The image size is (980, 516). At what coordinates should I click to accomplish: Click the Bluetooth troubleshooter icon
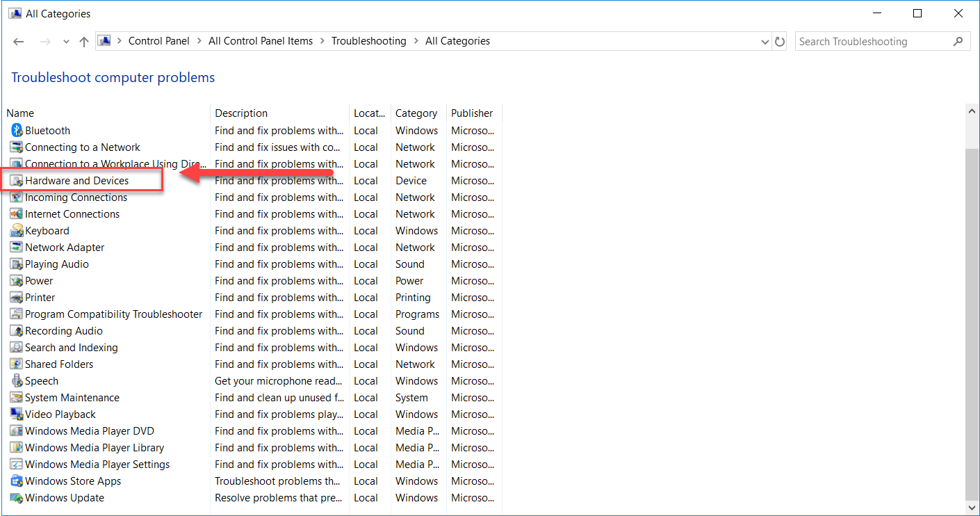click(17, 130)
